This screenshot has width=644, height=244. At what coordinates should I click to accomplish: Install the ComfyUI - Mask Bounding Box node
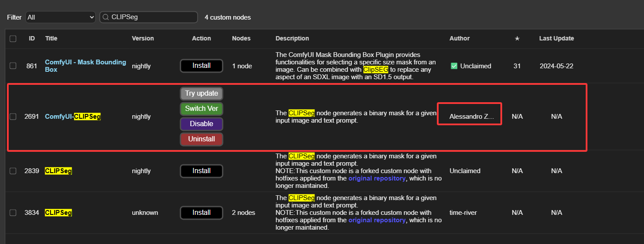[x=201, y=66]
